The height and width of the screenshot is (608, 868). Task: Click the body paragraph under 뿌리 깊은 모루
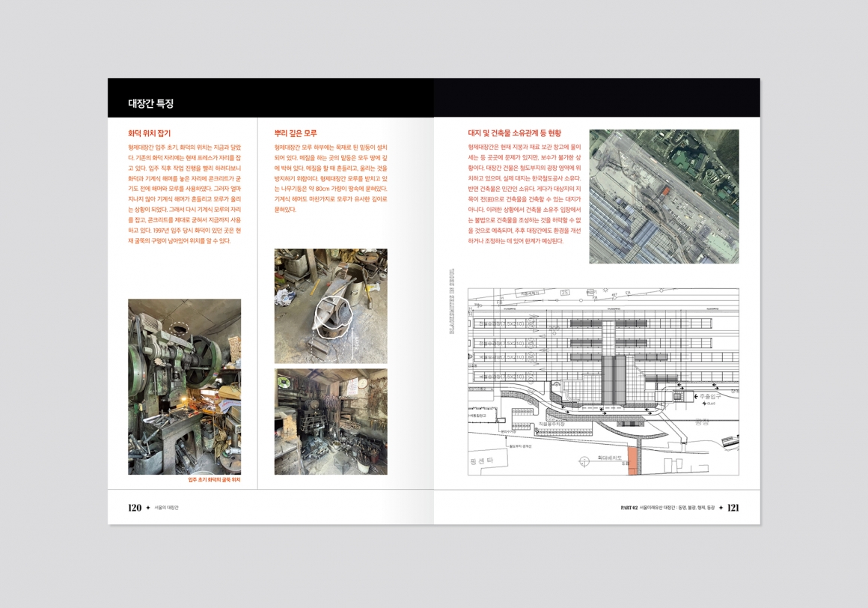331,178
